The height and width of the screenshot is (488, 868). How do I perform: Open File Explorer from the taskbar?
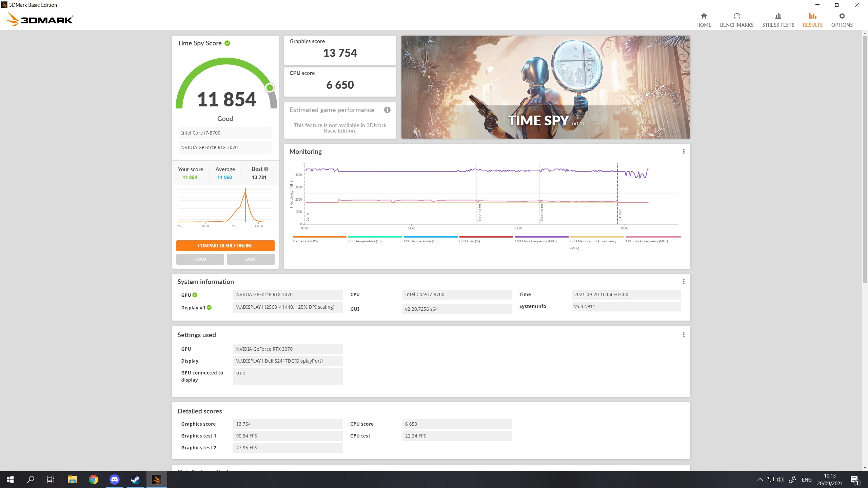click(x=72, y=480)
